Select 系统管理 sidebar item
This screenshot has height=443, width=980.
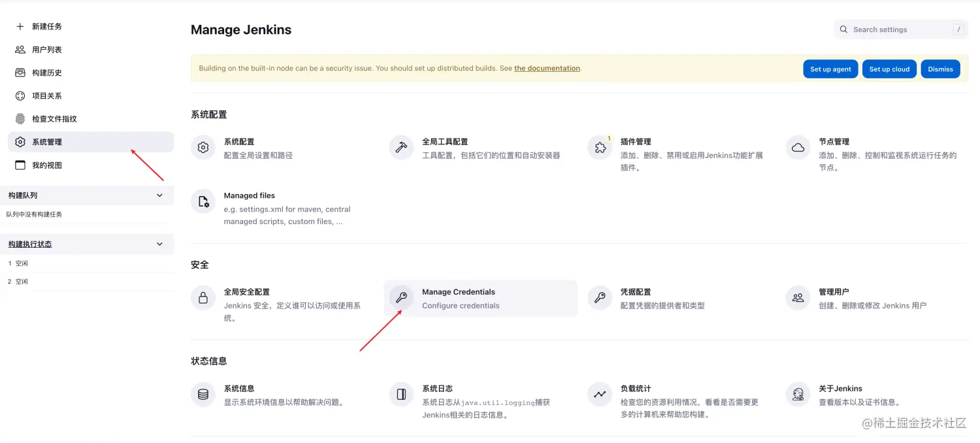[91, 142]
